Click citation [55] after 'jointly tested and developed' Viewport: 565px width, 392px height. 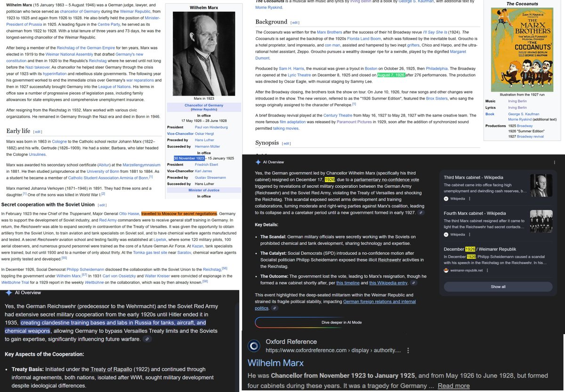pyautogui.click(x=64, y=257)
